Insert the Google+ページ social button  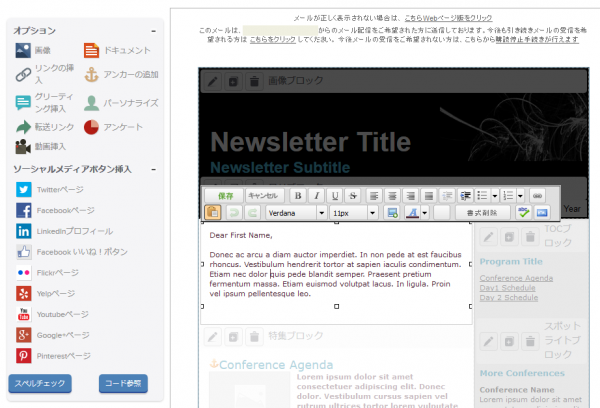(53, 335)
